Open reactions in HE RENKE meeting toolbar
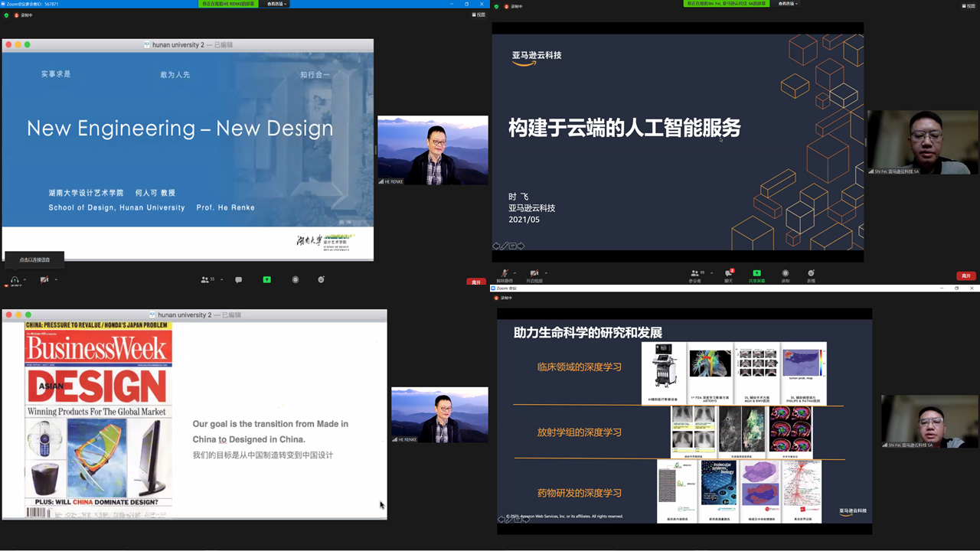 322,280
